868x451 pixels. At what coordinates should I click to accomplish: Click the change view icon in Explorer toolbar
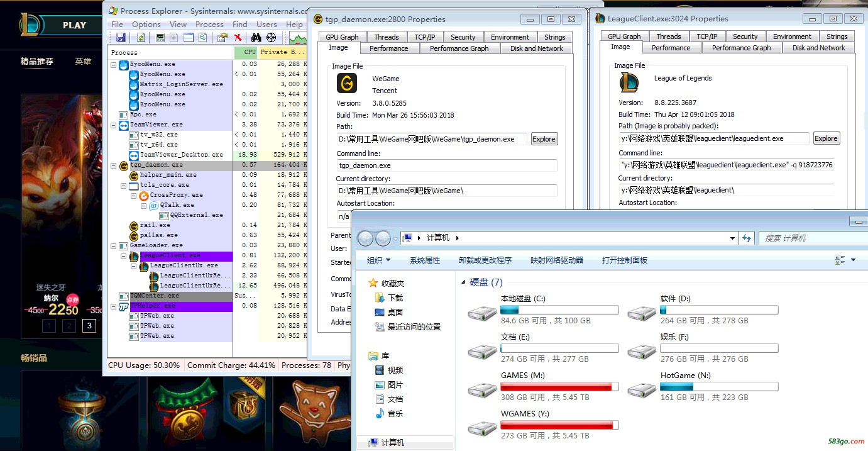[x=840, y=260]
